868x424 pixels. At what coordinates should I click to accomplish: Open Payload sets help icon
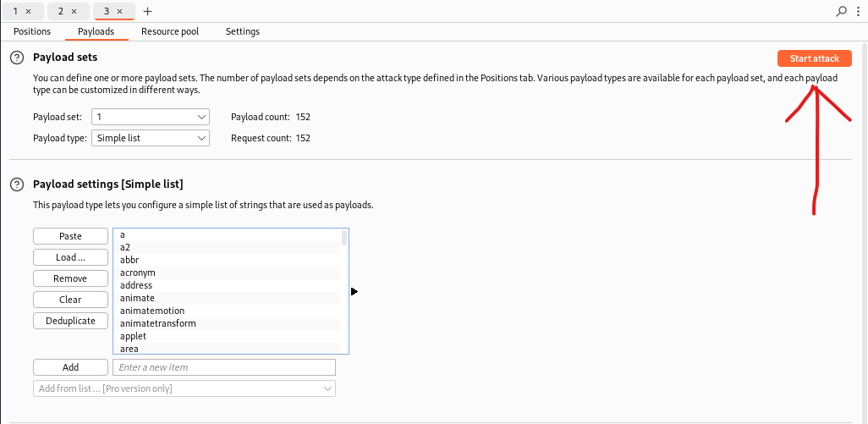pyautogui.click(x=16, y=58)
